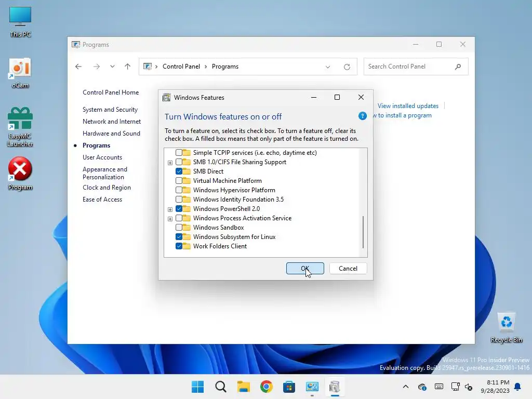
Task: Refresh the Control Panel address bar
Action: tap(347, 67)
